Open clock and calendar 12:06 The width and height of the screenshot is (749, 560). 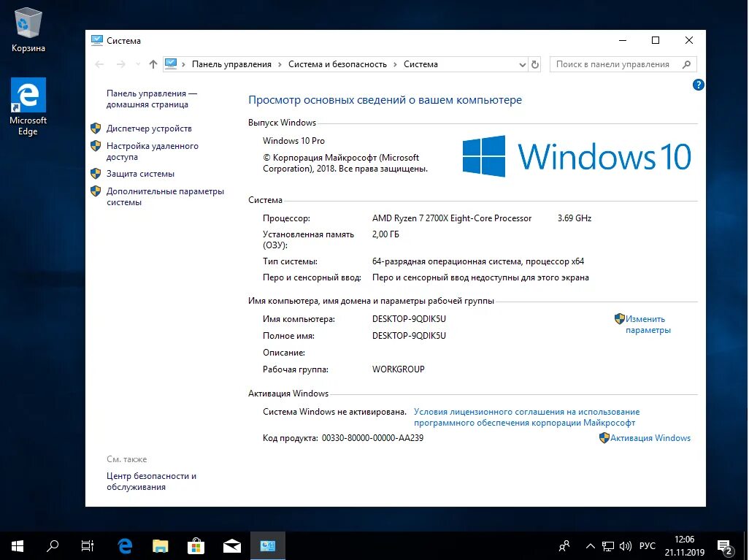tap(685, 545)
